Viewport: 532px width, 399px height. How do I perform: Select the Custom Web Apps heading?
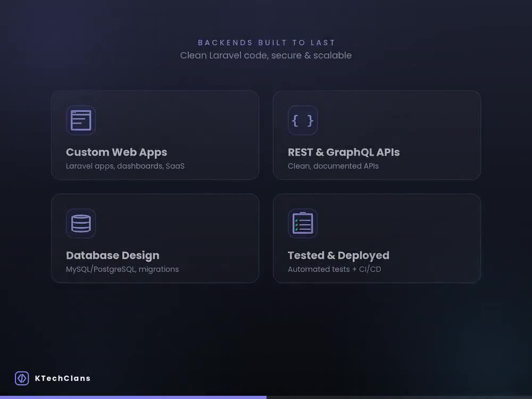click(x=117, y=152)
